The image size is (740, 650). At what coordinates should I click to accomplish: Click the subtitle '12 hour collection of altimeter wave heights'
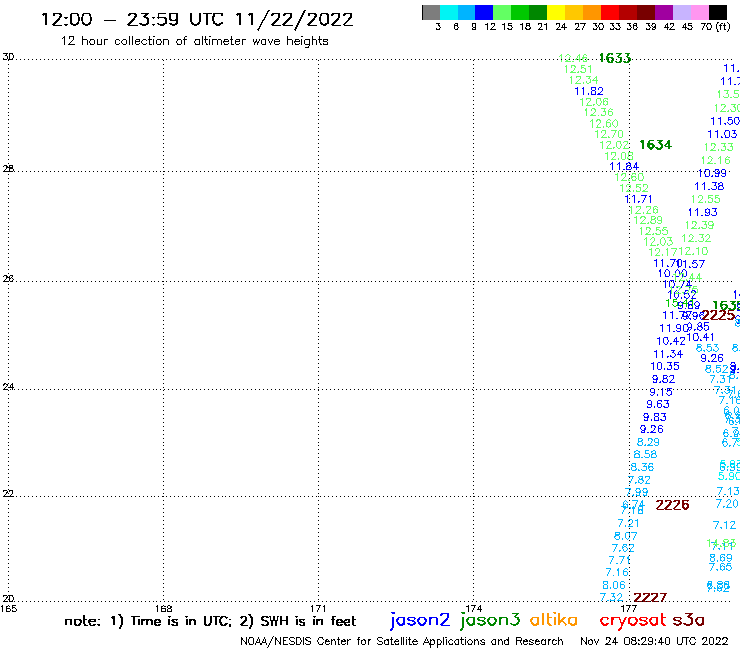pos(194,41)
